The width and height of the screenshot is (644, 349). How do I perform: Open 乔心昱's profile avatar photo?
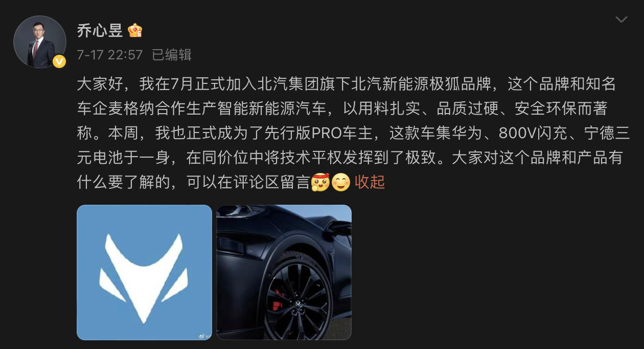coord(40,42)
